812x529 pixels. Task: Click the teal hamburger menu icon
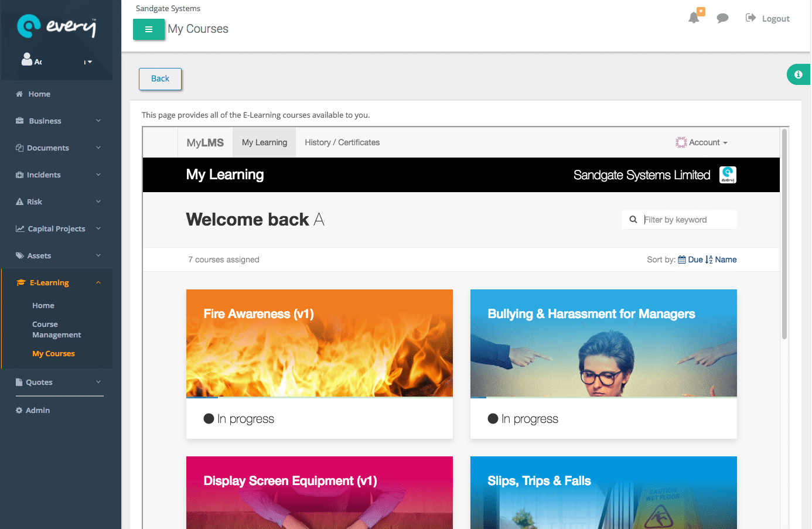149,29
